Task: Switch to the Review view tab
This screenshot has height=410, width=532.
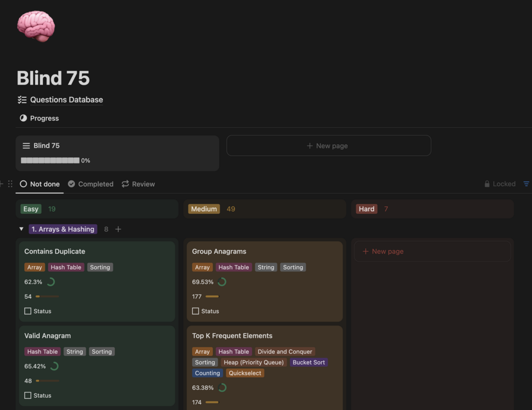Action: click(x=138, y=184)
